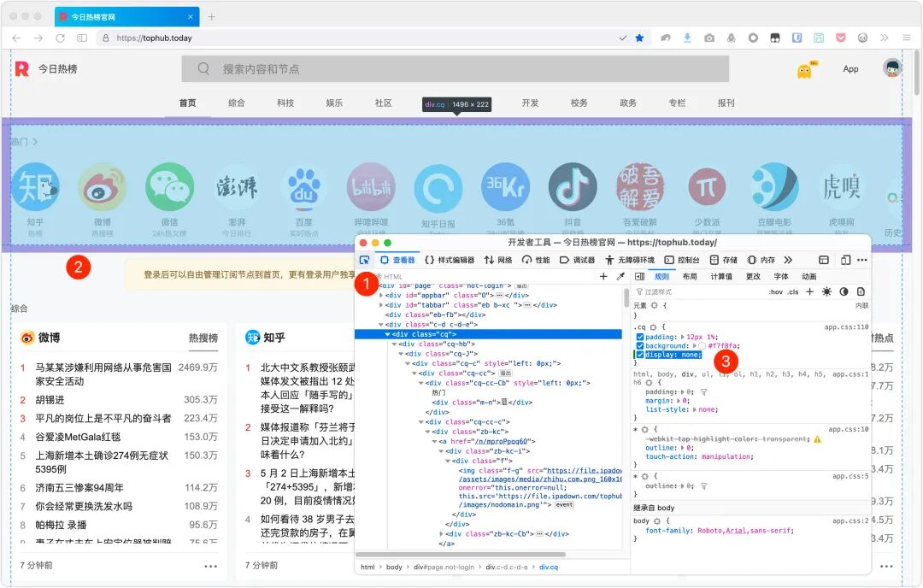Image resolution: width=923 pixels, height=588 pixels.
Task: Open the app.css:110 source link
Action: [846, 326]
